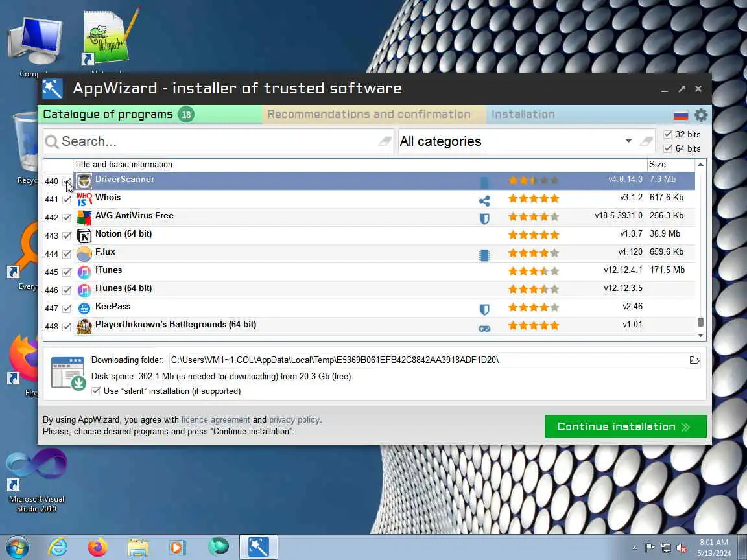
Task: Show hidden tray icons arrow
Action: tap(635, 548)
